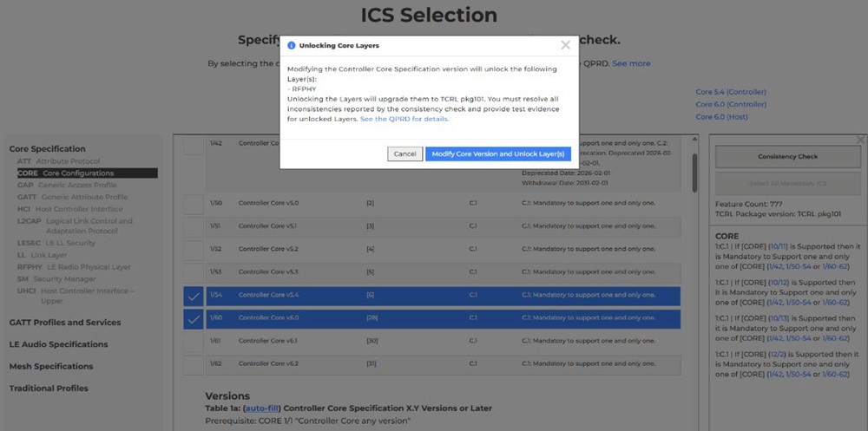Viewport: 868px width, 431px height.
Task: Open GAP Generic Access Profile layer
Action: 67,185
